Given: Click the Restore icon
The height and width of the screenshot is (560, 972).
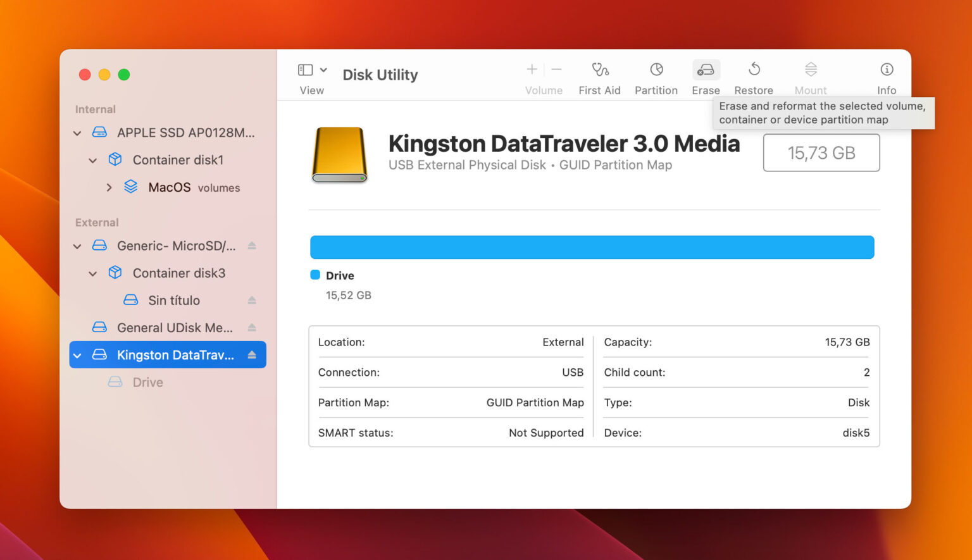Looking at the screenshot, I should click(753, 75).
